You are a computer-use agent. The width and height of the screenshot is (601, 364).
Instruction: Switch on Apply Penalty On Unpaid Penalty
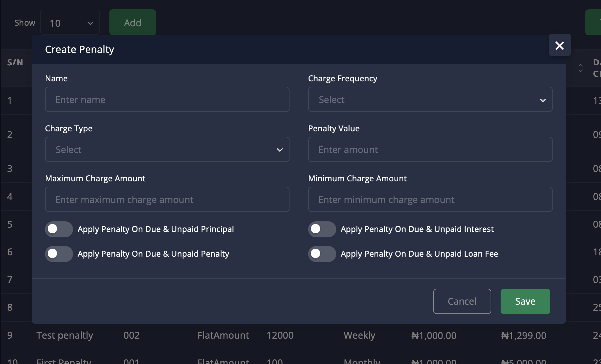click(59, 254)
